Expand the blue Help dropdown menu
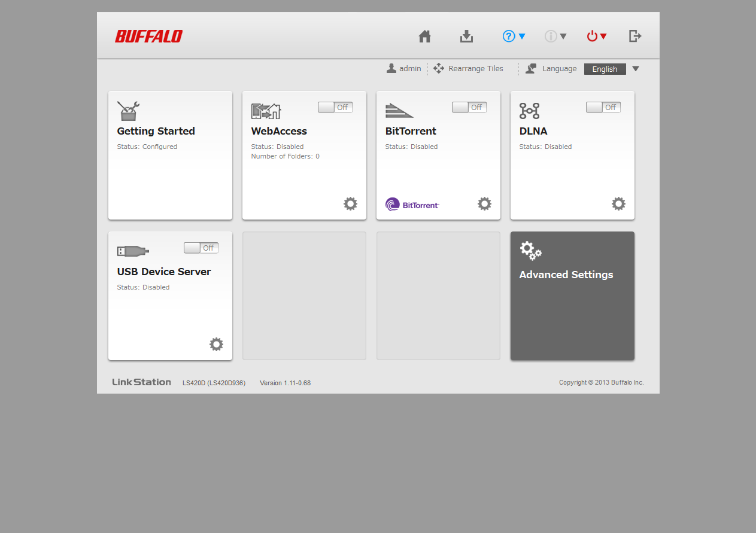 click(514, 36)
